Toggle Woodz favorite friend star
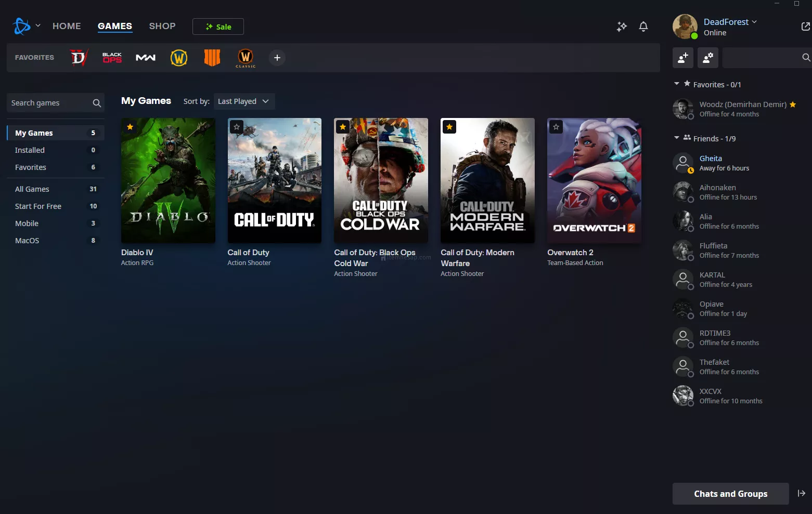 click(x=793, y=104)
